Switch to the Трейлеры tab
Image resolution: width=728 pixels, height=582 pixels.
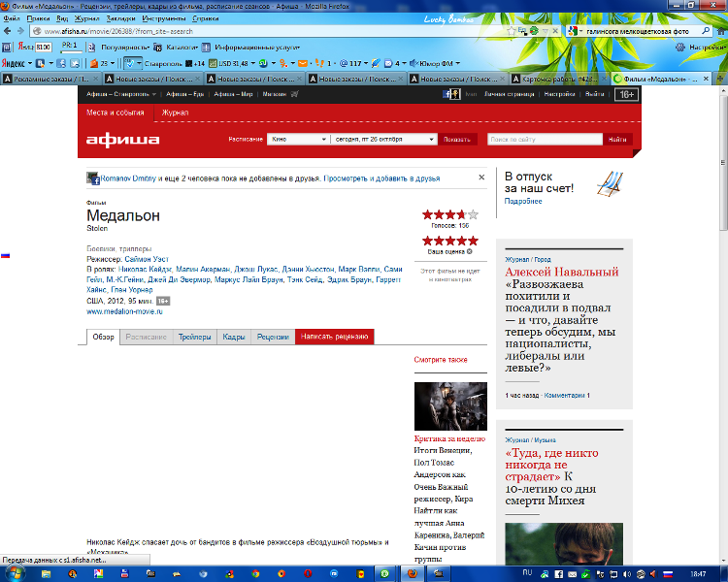[x=194, y=337]
